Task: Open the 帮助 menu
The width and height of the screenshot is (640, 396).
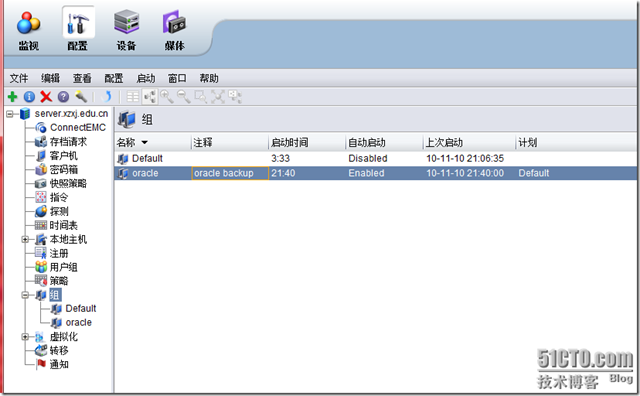Action: coord(209,78)
